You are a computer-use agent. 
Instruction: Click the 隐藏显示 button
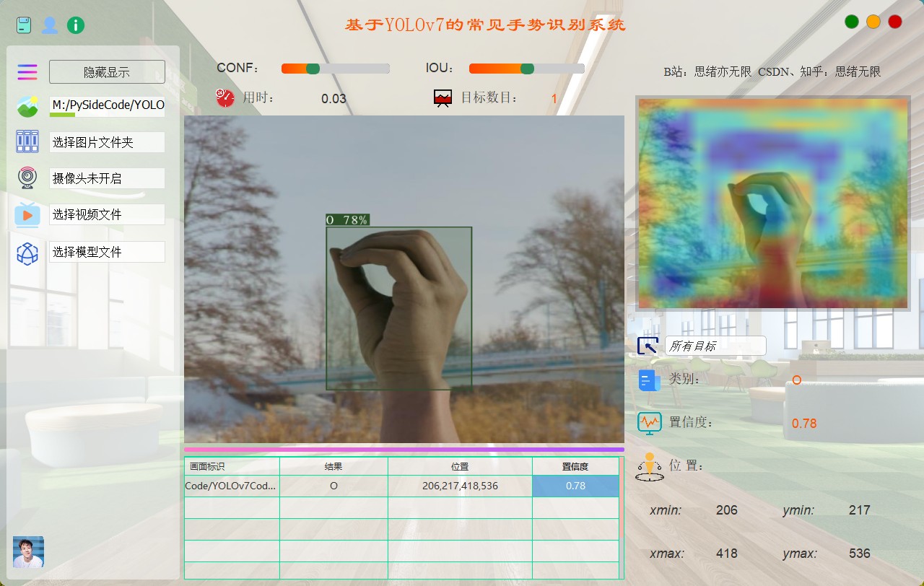click(x=107, y=72)
